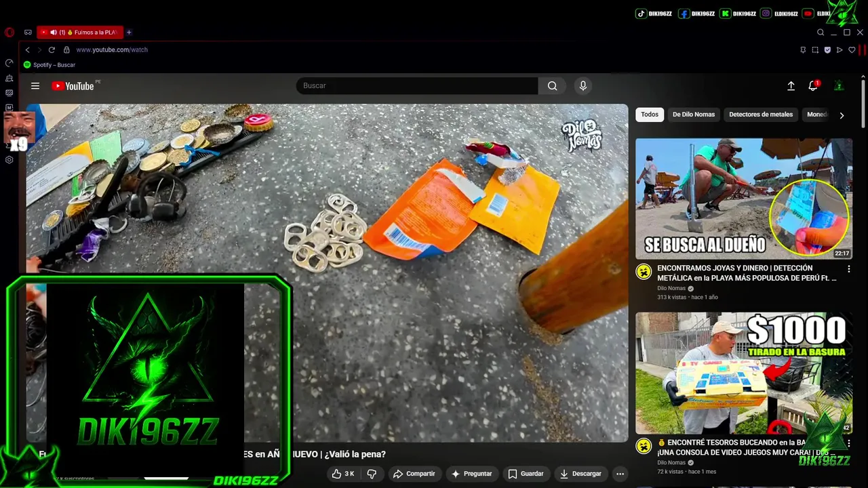Open the Spotify – Buscar bookmark
Image resolution: width=868 pixels, height=488 pixels.
[50, 65]
